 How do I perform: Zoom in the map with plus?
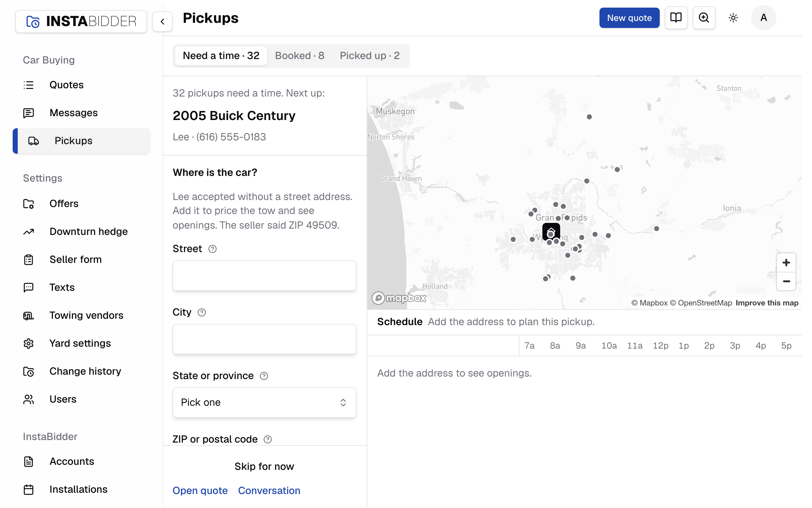tap(786, 262)
